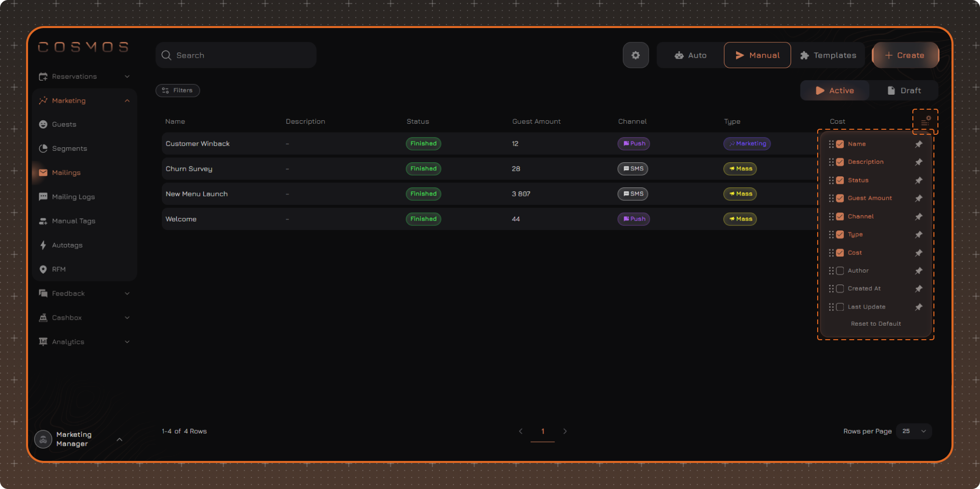980x489 pixels.
Task: Enable the Author column checkbox
Action: (x=840, y=271)
